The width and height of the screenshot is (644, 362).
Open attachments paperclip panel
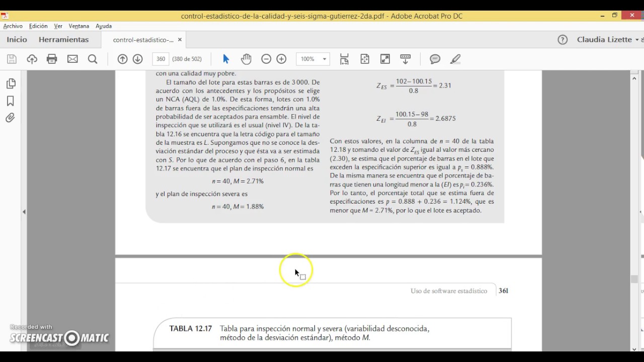(x=11, y=118)
